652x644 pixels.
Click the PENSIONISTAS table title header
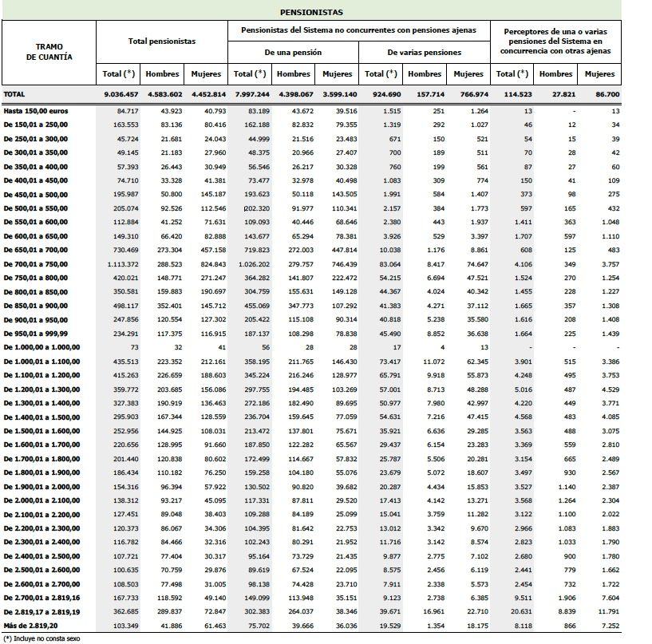[x=312, y=13]
